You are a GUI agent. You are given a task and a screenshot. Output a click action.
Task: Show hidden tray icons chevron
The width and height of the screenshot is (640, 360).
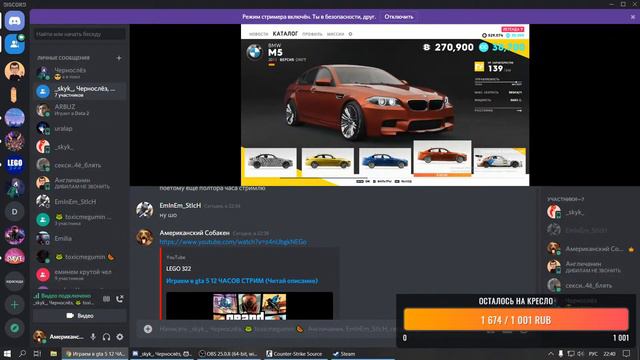click(x=551, y=354)
